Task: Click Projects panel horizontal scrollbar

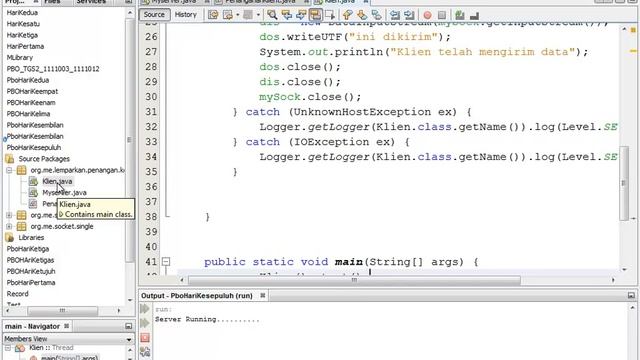Action: point(62,311)
